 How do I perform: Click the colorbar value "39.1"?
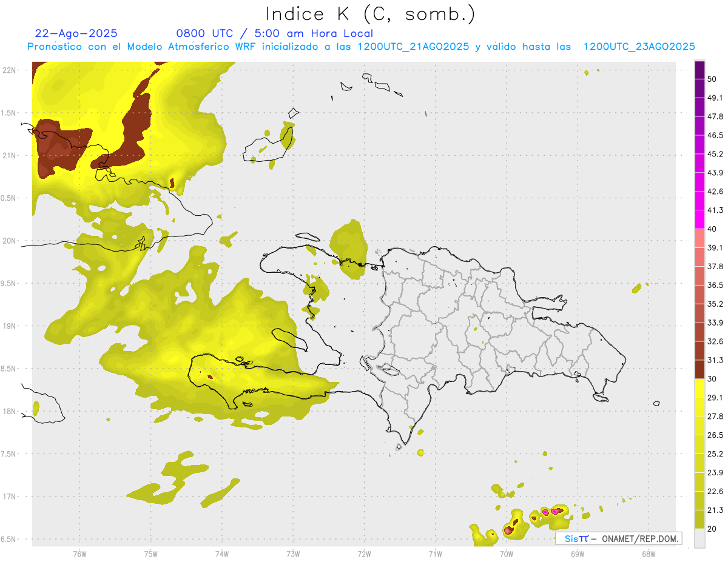click(x=715, y=248)
